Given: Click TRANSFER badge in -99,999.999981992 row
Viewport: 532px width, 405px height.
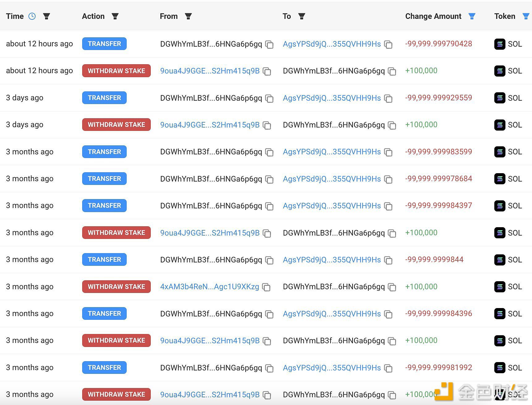Looking at the screenshot, I should click(x=104, y=368).
